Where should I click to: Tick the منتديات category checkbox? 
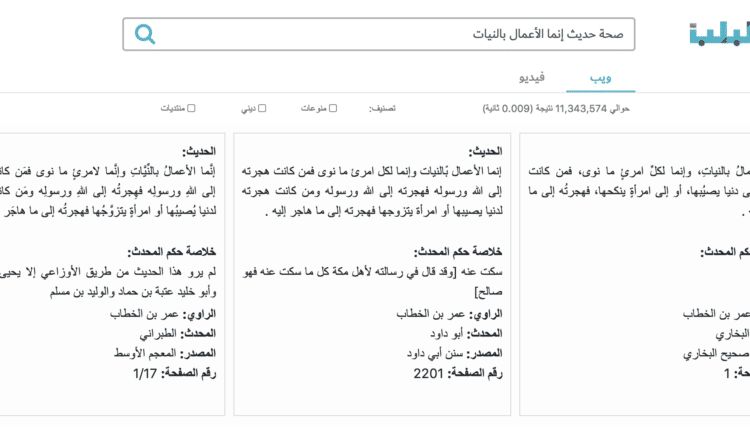(x=191, y=108)
